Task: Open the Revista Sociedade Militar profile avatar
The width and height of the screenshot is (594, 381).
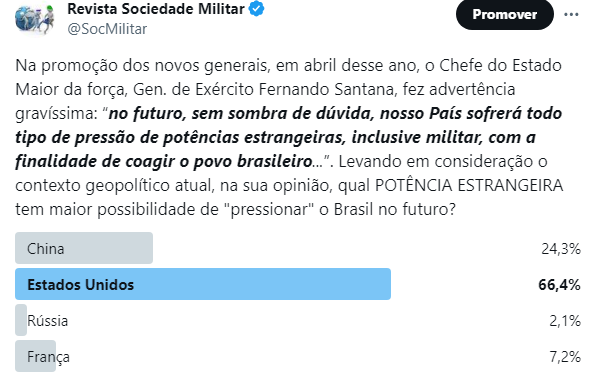Action: click(x=34, y=19)
